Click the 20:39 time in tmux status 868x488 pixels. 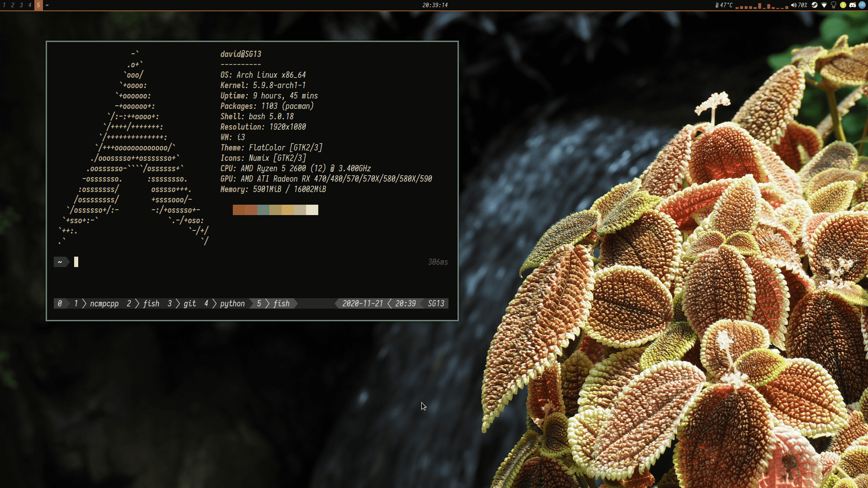406,304
